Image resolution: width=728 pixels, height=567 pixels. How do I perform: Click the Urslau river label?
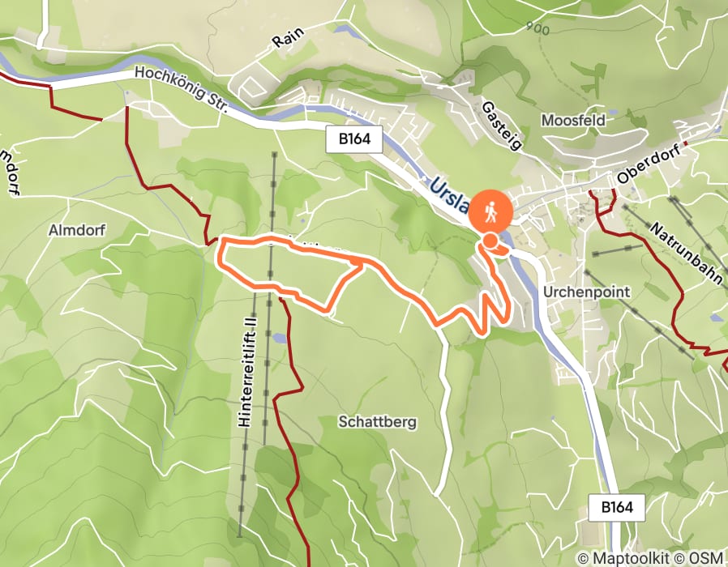point(449,194)
